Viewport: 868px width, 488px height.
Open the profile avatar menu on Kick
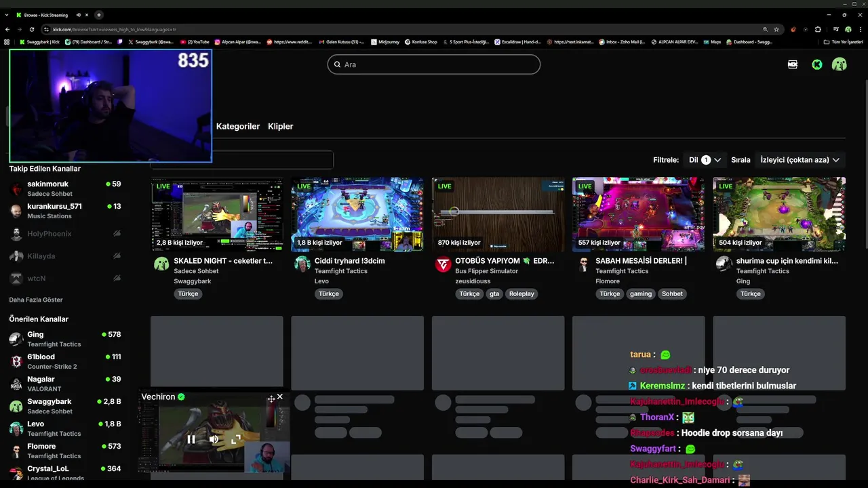coord(840,64)
